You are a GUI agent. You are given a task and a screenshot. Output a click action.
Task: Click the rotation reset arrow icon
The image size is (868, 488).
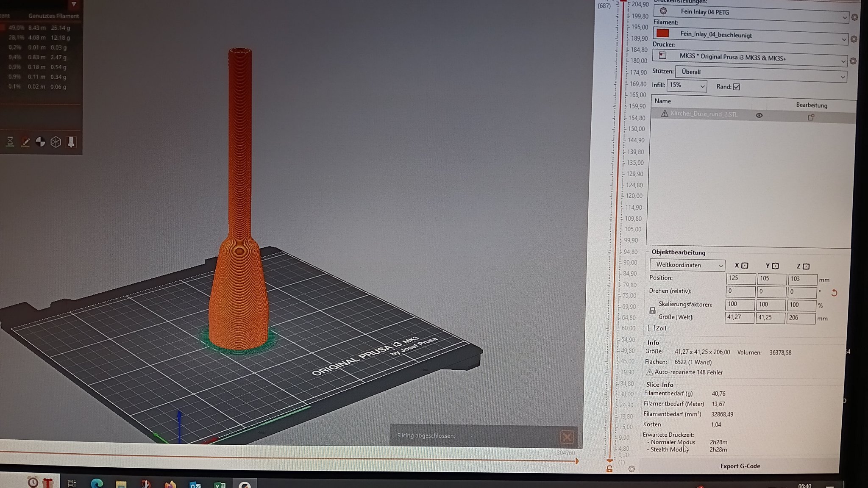[834, 293]
